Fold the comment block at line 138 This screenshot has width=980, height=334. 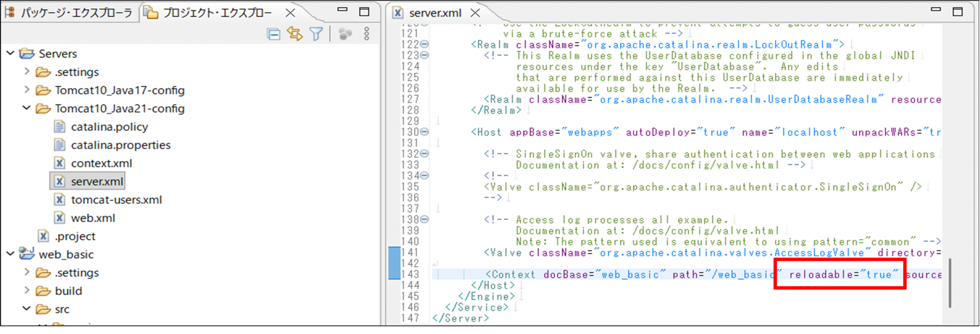click(424, 219)
